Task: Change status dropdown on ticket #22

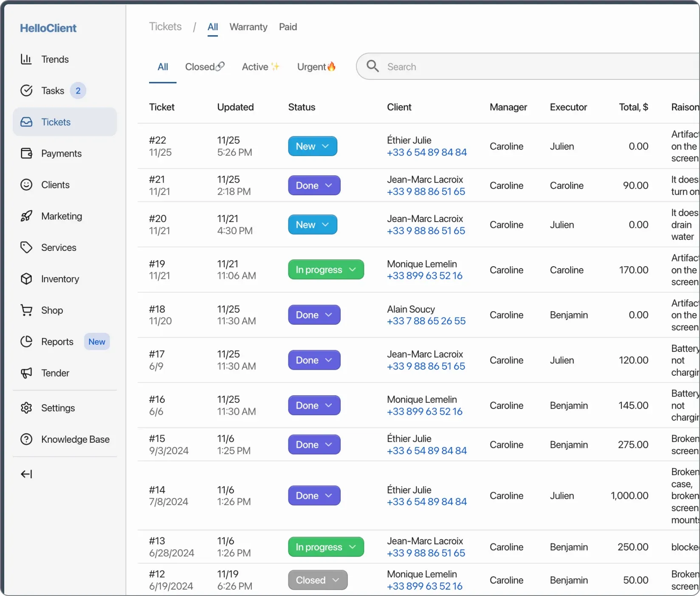Action: [x=312, y=146]
